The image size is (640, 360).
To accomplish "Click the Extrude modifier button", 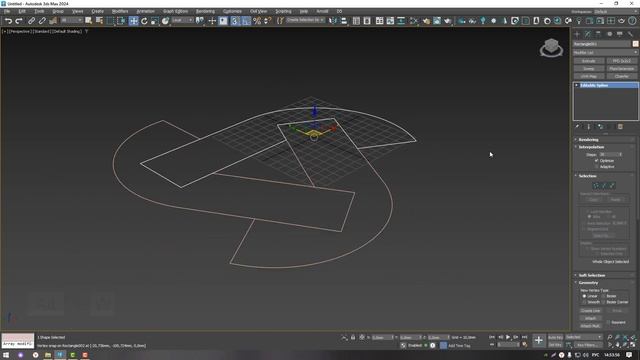I will click(589, 61).
